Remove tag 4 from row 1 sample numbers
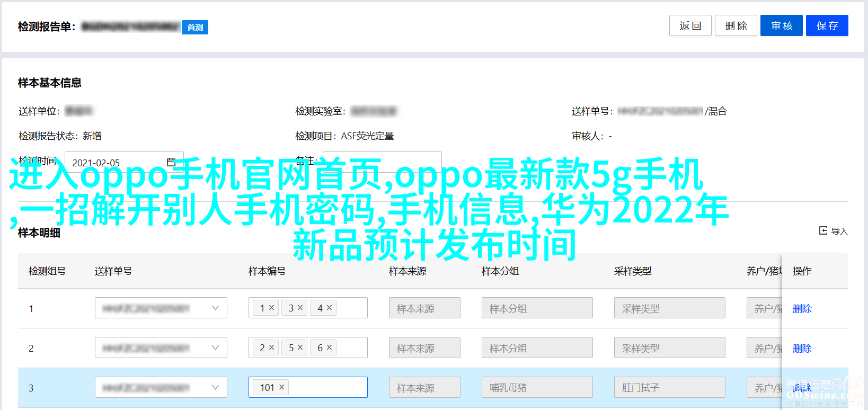This screenshot has height=410, width=868. pyautogui.click(x=329, y=307)
